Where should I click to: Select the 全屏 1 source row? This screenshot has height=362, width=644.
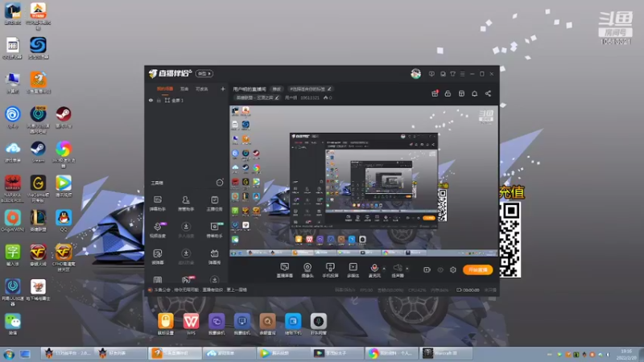187,100
